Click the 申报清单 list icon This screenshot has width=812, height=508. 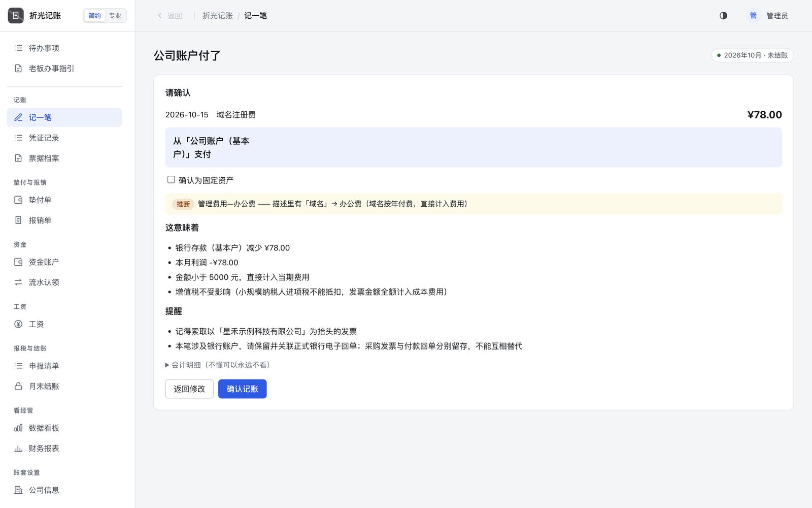pos(18,366)
